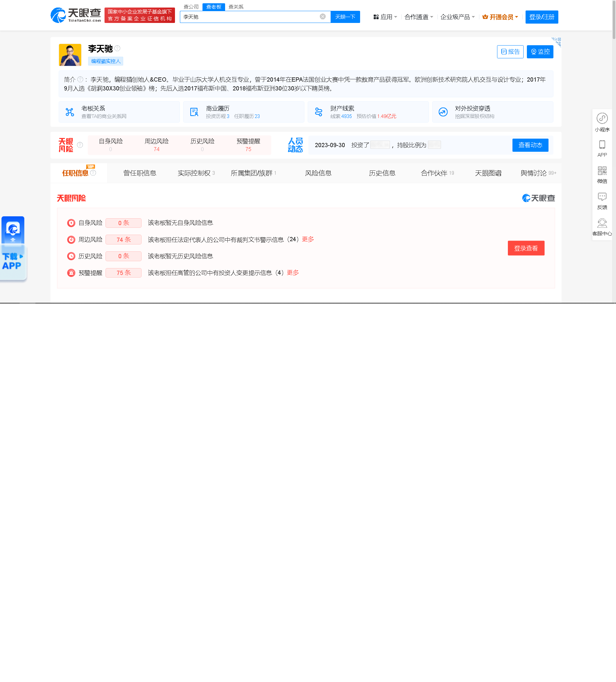
Task: Click the 商业履历 document icon
Action: (194, 112)
